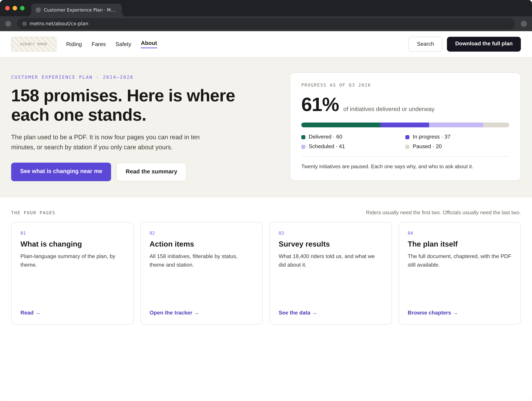
Task: Click 'of initiatives delivered or underway' caption
Action: [389, 109]
